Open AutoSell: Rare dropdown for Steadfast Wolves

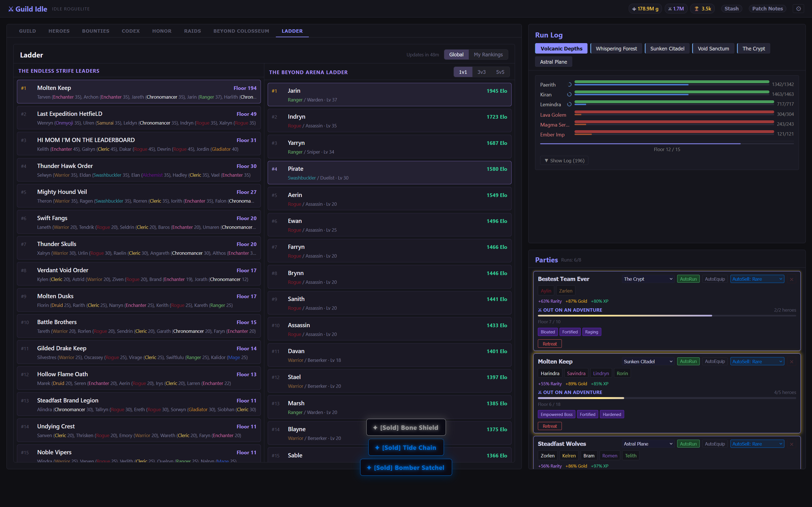(x=757, y=444)
